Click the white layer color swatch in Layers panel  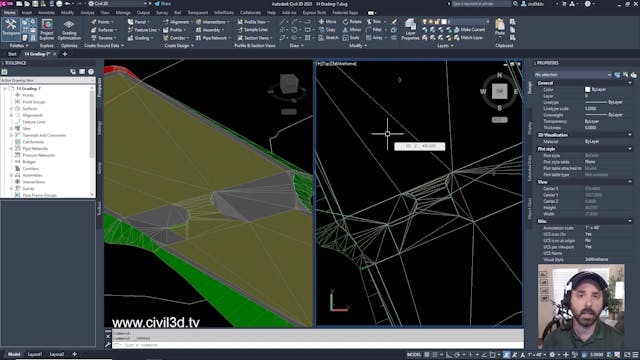(x=444, y=22)
